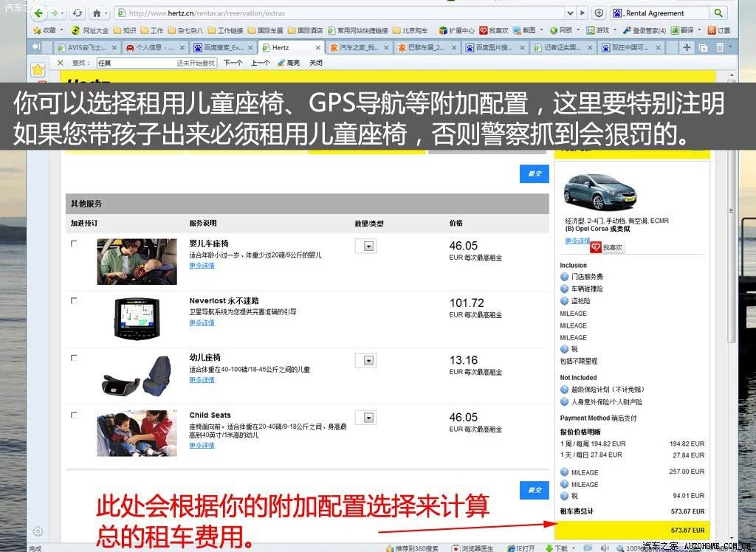Click the 高亮 highlight tool in find bar

click(x=289, y=63)
